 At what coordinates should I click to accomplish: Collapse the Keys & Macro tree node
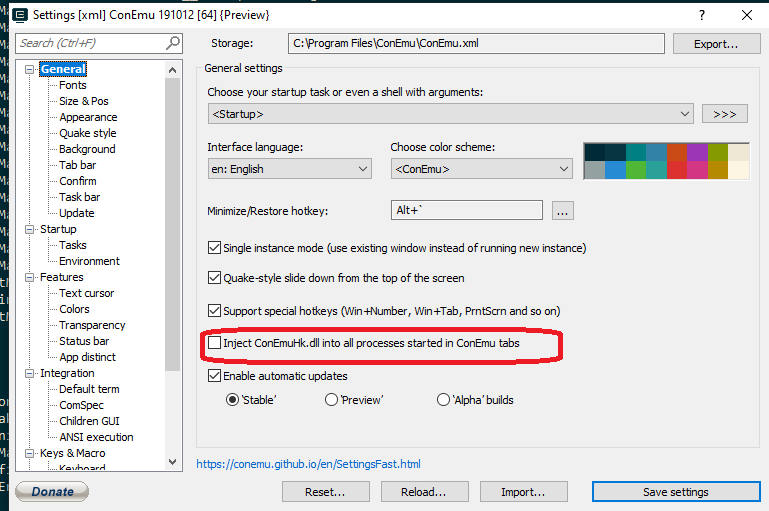tap(29, 454)
